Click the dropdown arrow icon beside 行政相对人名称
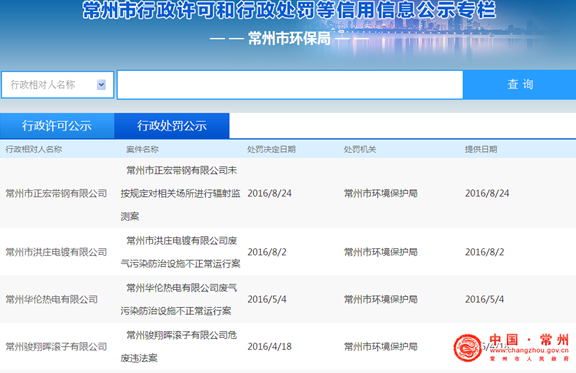Image resolution: width=576 pixels, height=373 pixels. [x=101, y=85]
